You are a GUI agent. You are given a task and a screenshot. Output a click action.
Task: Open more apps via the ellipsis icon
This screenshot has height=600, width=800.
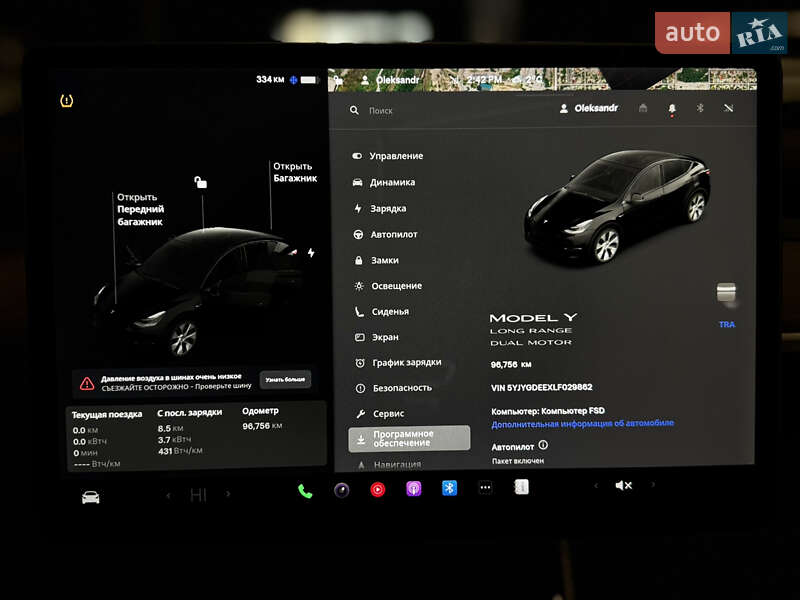pos(485,488)
